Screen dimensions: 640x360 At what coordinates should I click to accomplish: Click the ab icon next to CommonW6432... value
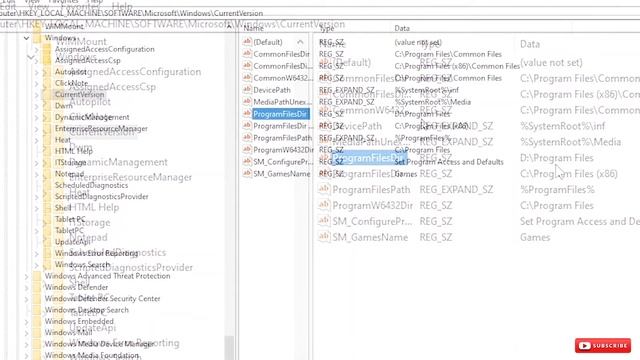click(x=247, y=78)
